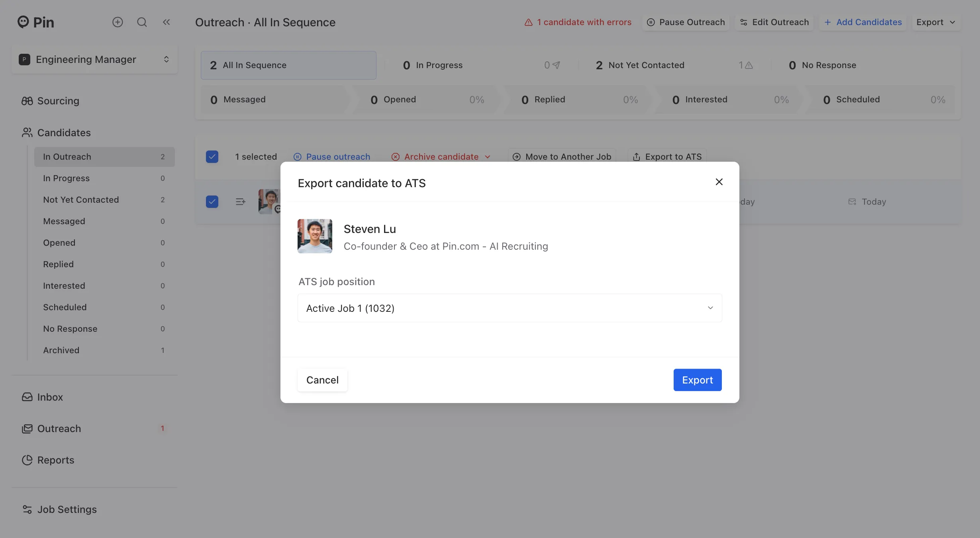
Task: Click the Sourcing binoculars icon
Action: pos(27,101)
